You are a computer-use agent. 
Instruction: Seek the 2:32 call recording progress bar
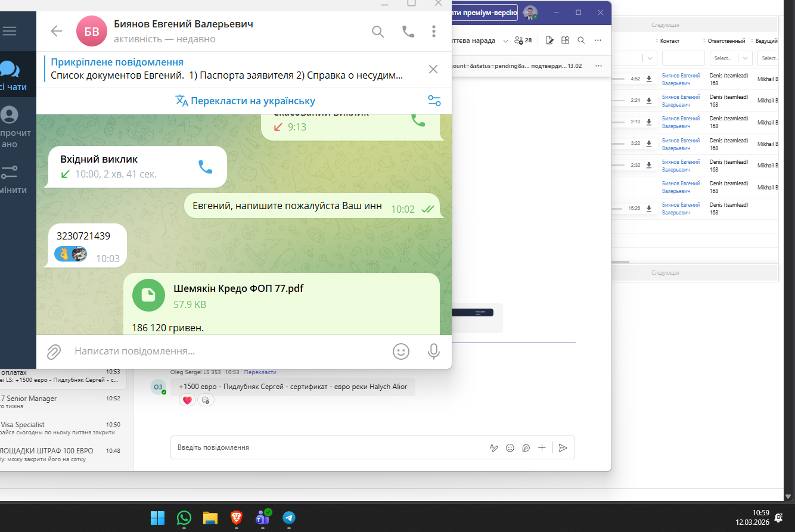click(619, 165)
